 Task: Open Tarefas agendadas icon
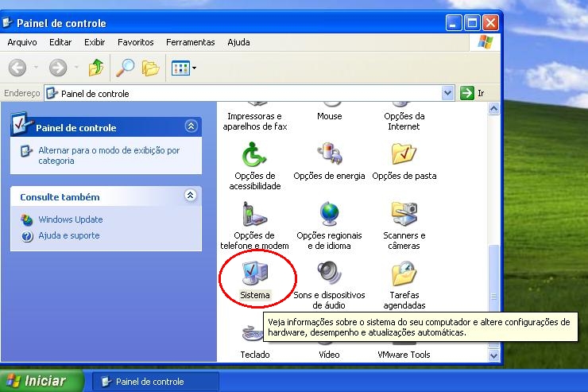pos(404,275)
